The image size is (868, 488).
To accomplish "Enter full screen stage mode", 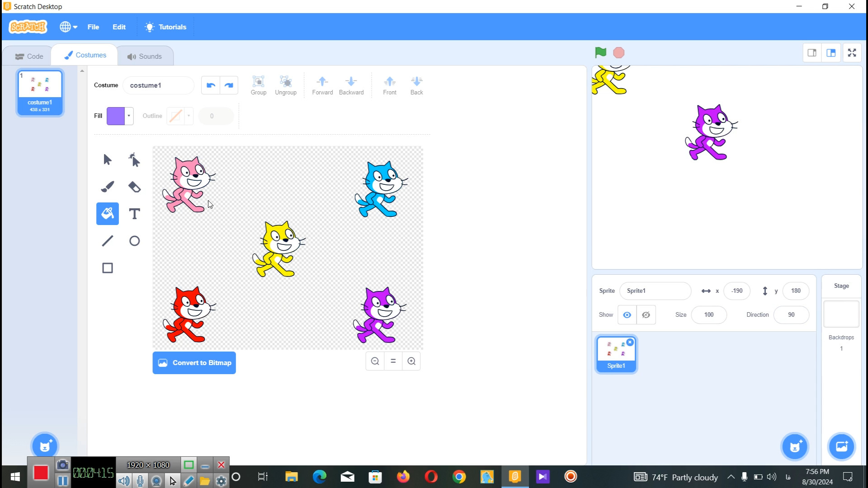I will pyautogui.click(x=852, y=53).
